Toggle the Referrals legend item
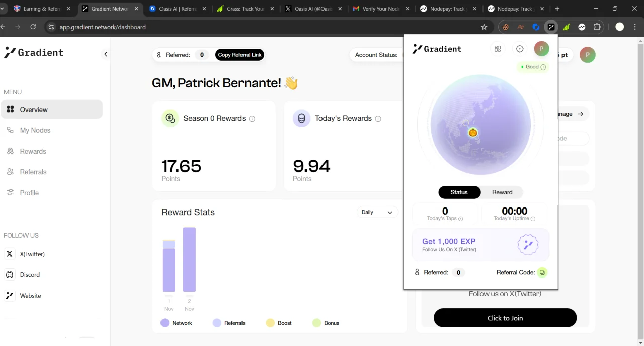 pos(229,323)
